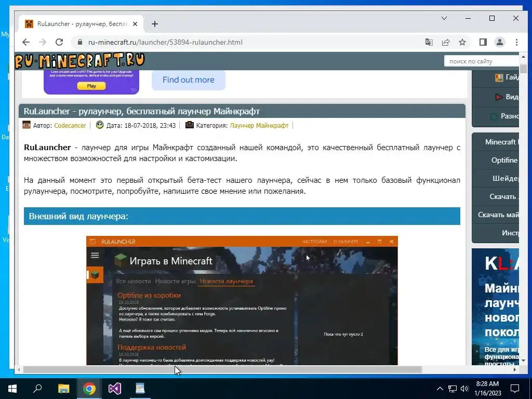Screen dimensions: 532x399
Task: Open the 'Видео' sidebar item
Action: pos(496,97)
